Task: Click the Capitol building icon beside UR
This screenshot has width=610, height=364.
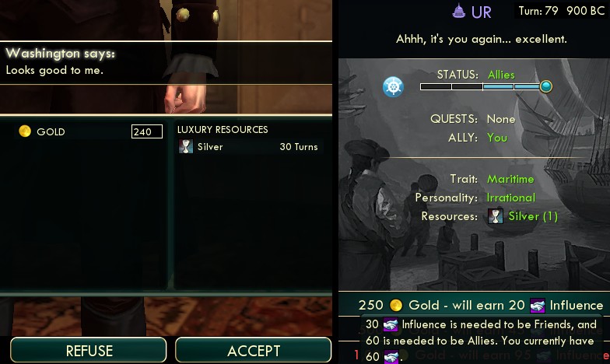Action: (x=459, y=11)
